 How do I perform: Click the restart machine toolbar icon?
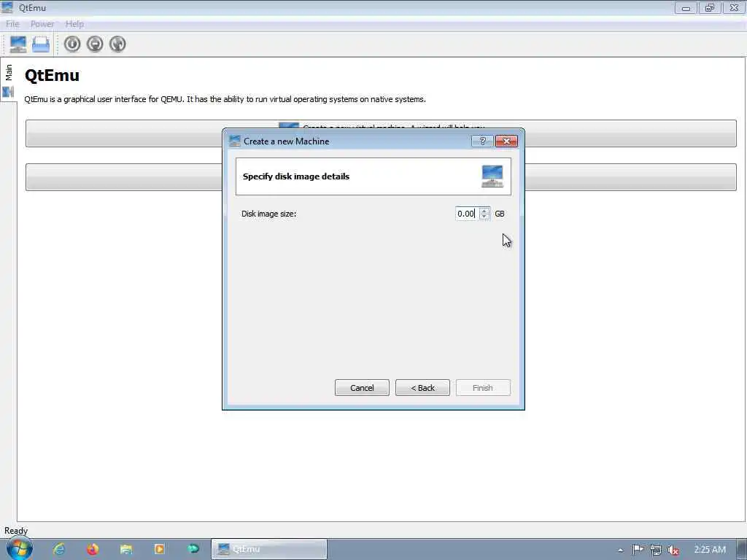pos(117,44)
